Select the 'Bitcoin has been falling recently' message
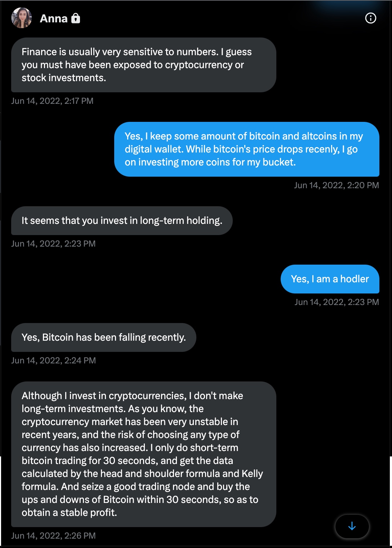Image resolution: width=392 pixels, height=548 pixels. (x=103, y=337)
